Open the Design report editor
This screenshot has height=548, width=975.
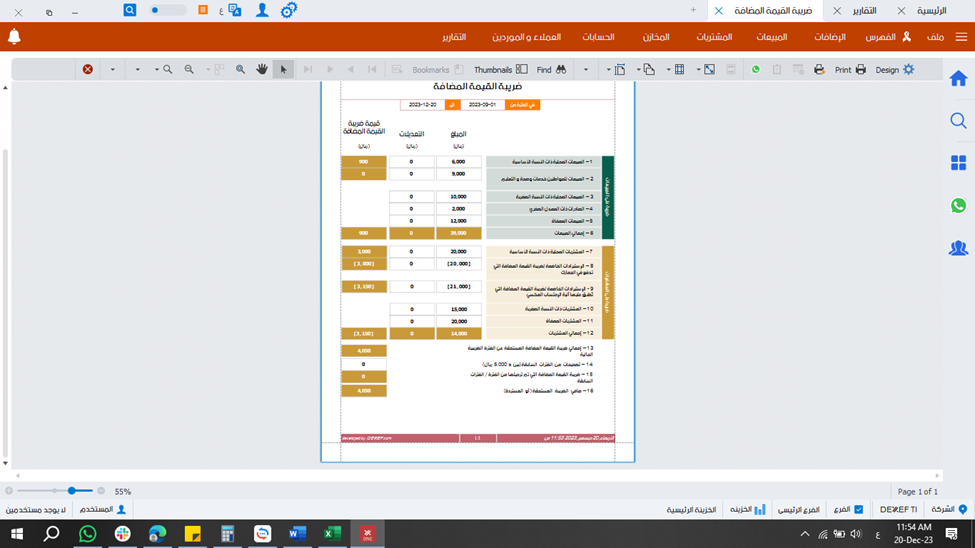point(894,70)
